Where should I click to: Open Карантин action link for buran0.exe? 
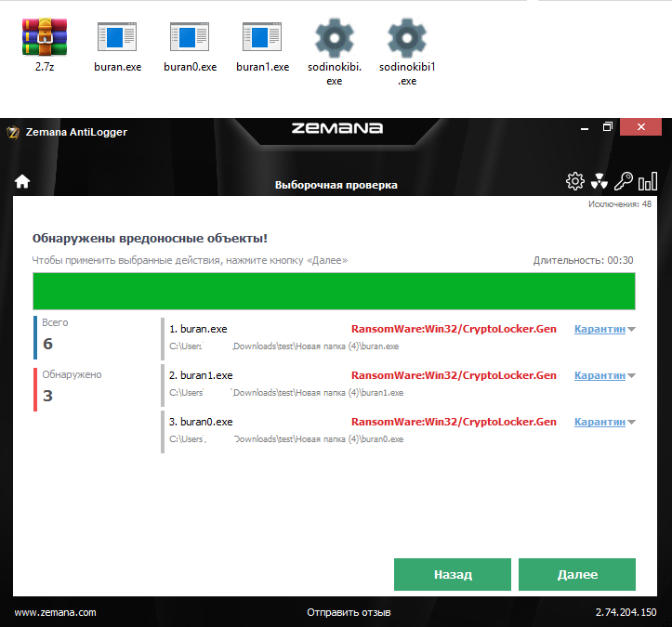600,422
